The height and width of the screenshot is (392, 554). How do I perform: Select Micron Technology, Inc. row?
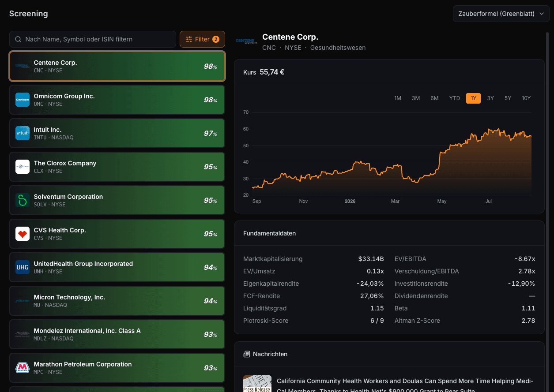117,301
